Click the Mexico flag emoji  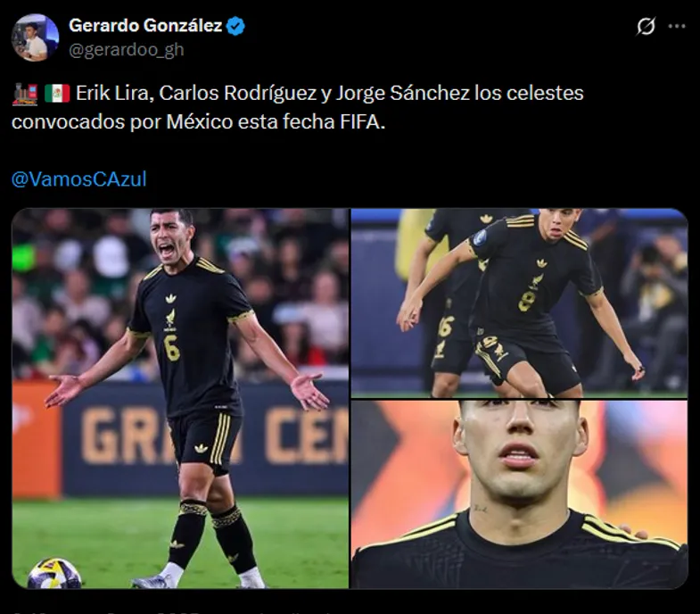57,94
